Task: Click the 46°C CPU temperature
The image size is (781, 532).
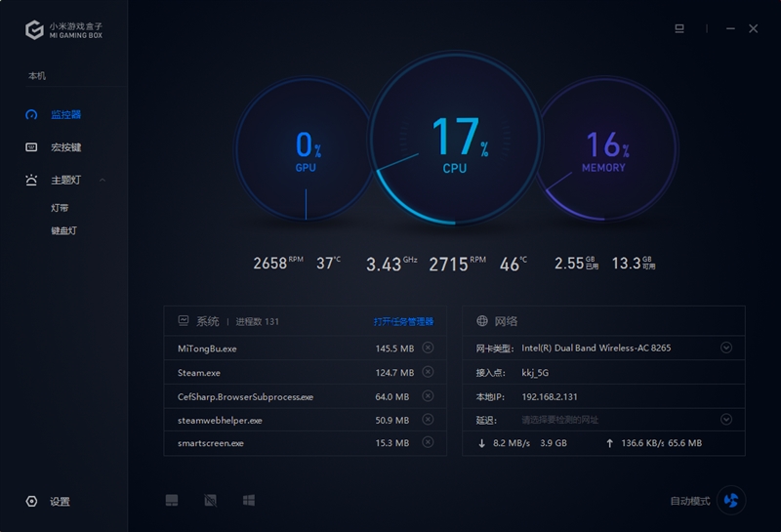Action: tap(514, 264)
